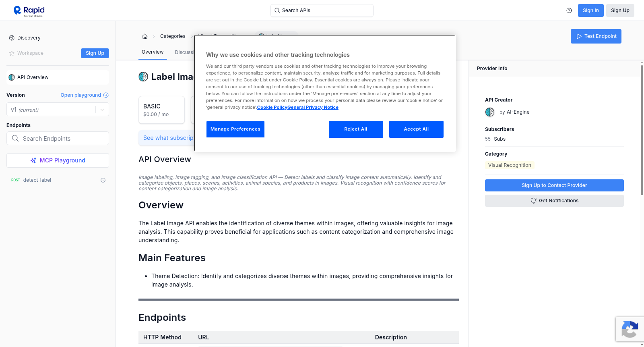Click Manage Preferences button

(x=235, y=129)
